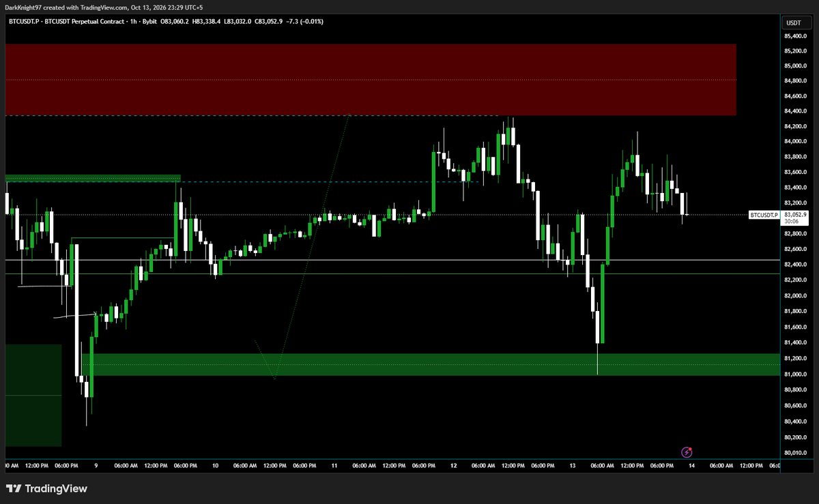This screenshot has height=504, width=819.
Task: Select the open value O83,060.2
Action: 176,22
